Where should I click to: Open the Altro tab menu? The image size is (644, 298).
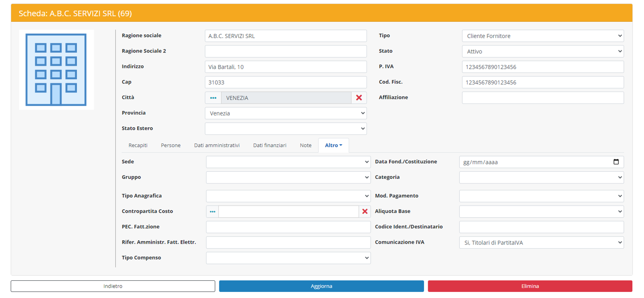point(333,146)
